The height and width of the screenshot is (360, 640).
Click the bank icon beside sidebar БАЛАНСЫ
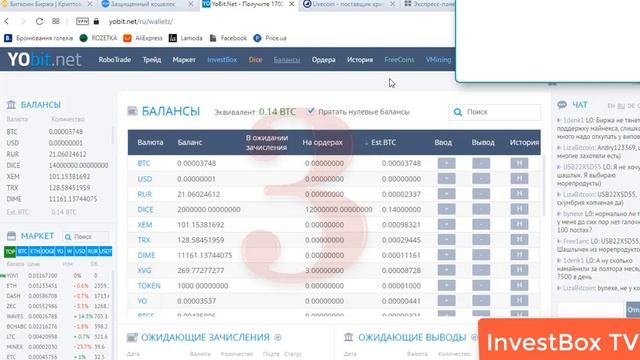(x=11, y=104)
